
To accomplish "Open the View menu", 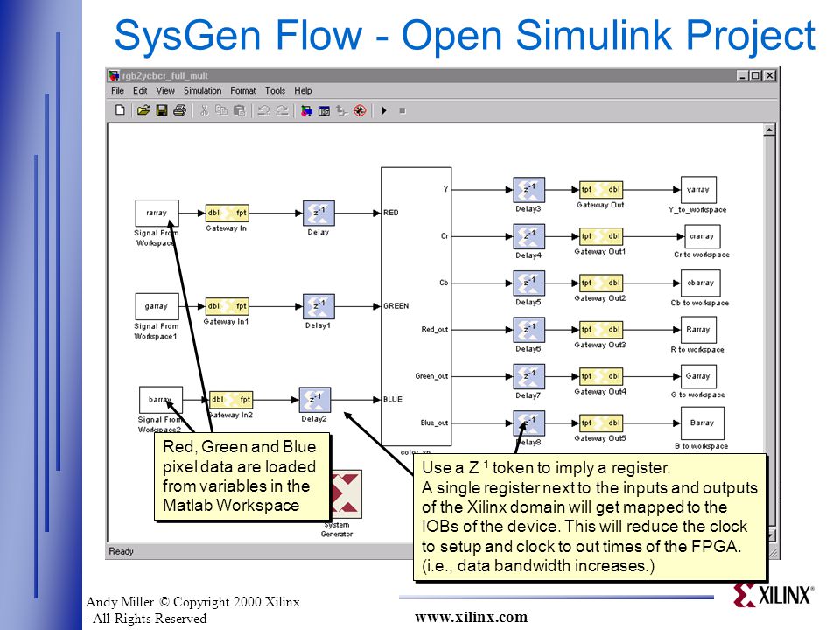I will click(x=165, y=90).
